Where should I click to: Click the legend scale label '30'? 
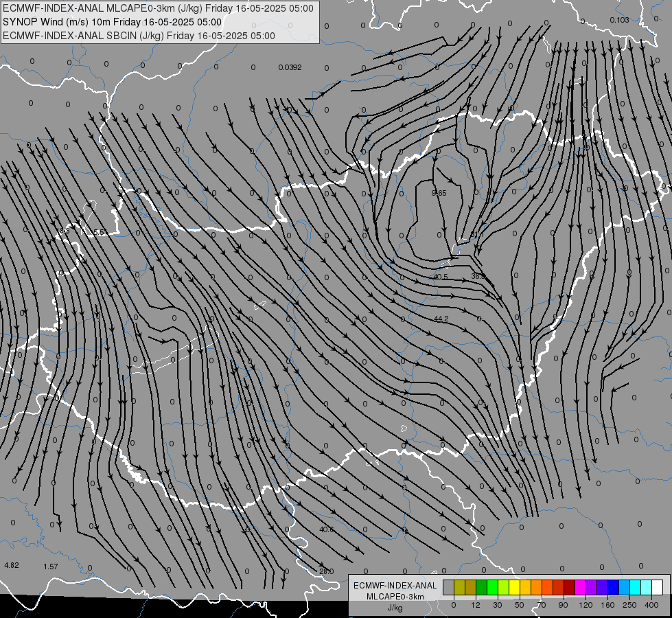[497, 605]
